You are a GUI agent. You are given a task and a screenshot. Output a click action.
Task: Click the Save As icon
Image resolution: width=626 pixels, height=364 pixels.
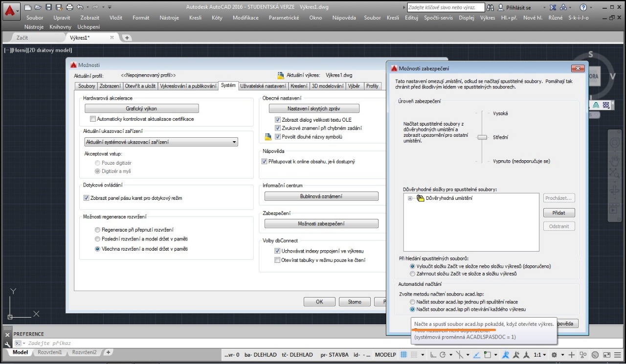59,7
